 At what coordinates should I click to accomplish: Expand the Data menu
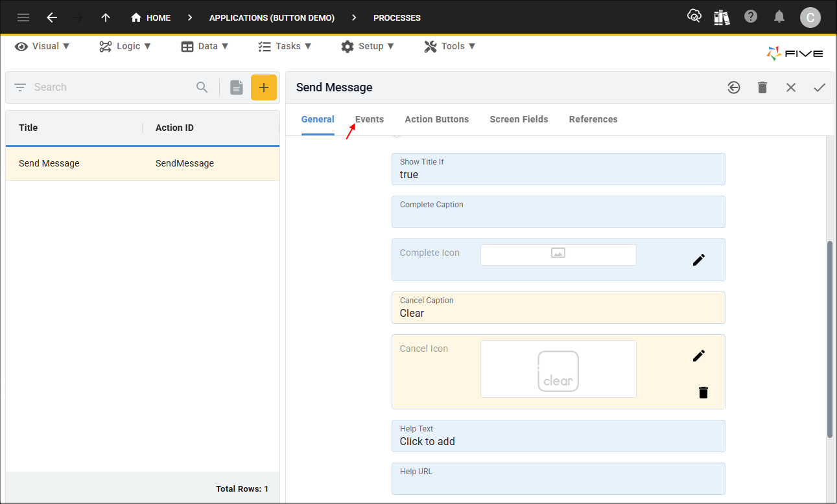pos(205,46)
